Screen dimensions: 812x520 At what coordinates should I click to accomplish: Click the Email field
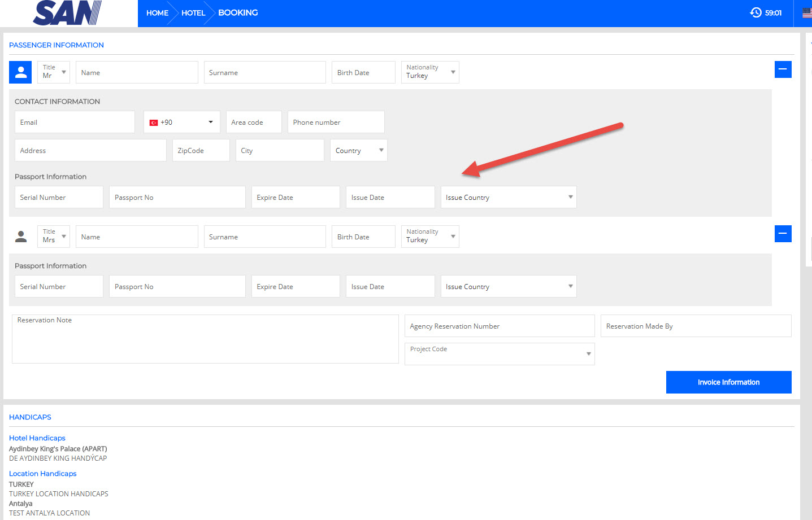click(75, 122)
